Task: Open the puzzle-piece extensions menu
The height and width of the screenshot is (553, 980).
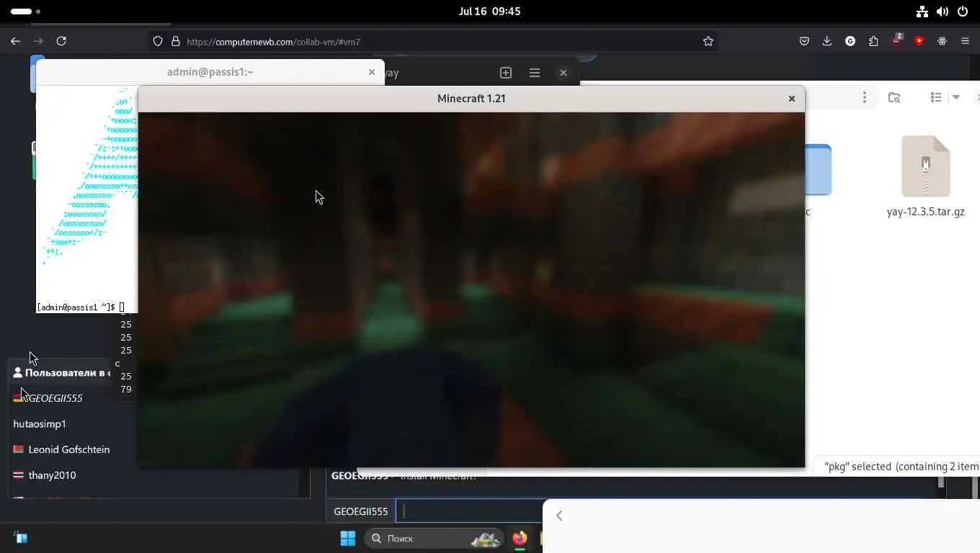Action: [873, 41]
